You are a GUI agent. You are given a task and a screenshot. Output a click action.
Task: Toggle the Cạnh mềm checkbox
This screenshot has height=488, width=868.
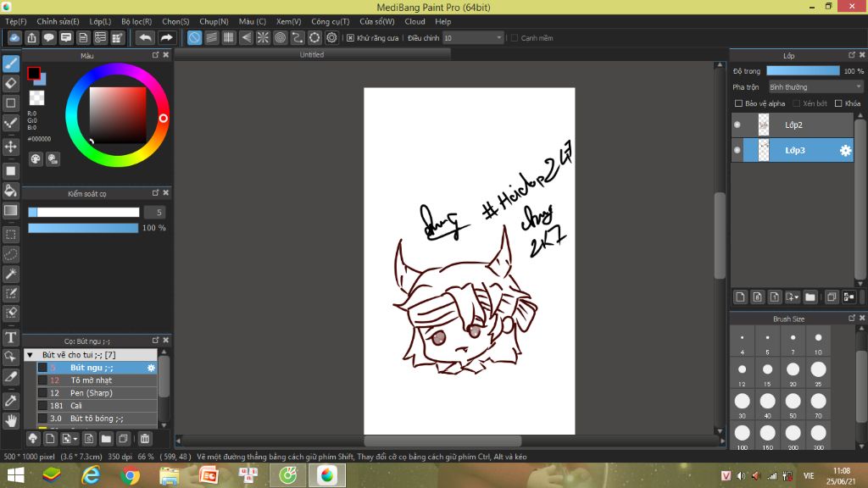coord(515,38)
